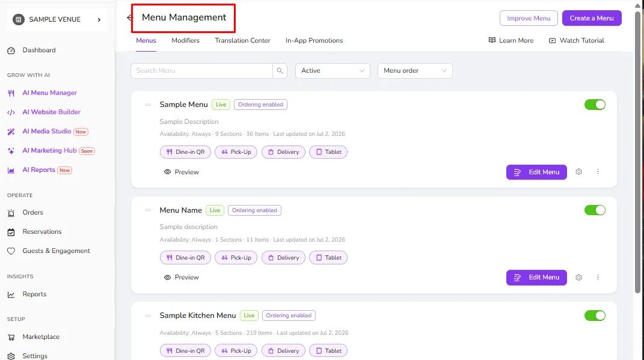644x360 pixels.
Task: Toggle Pick-Up for Menu Name
Action: pos(236,258)
